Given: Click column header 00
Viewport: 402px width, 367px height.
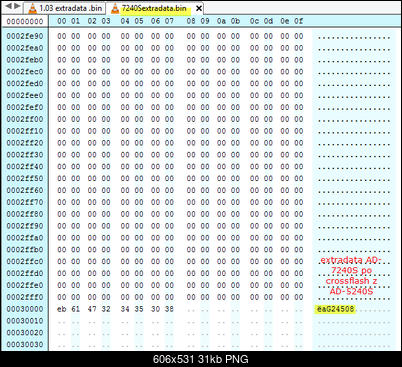Looking at the screenshot, I should pos(62,21).
